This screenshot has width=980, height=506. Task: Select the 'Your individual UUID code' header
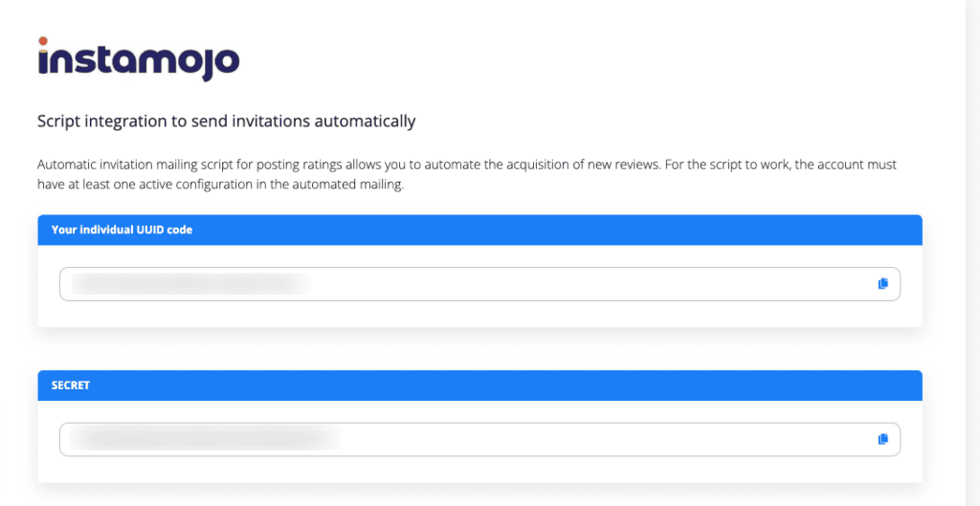click(122, 230)
